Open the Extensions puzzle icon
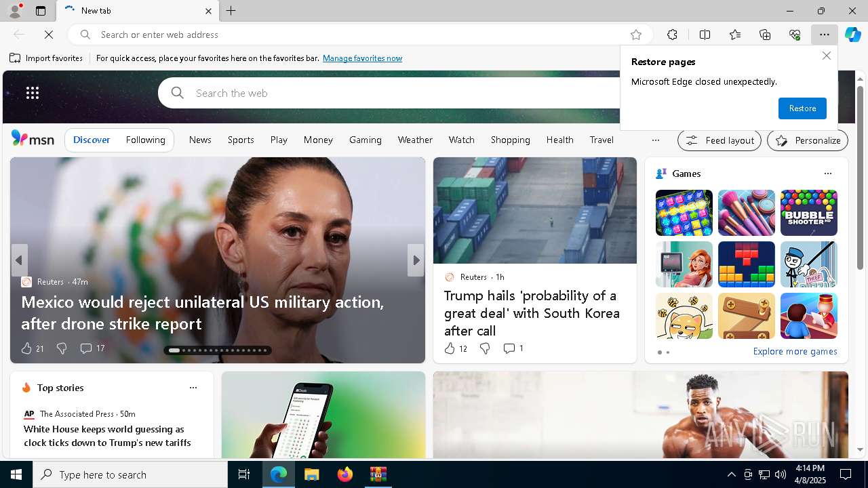Viewport: 868px width, 488px height. tap(672, 35)
